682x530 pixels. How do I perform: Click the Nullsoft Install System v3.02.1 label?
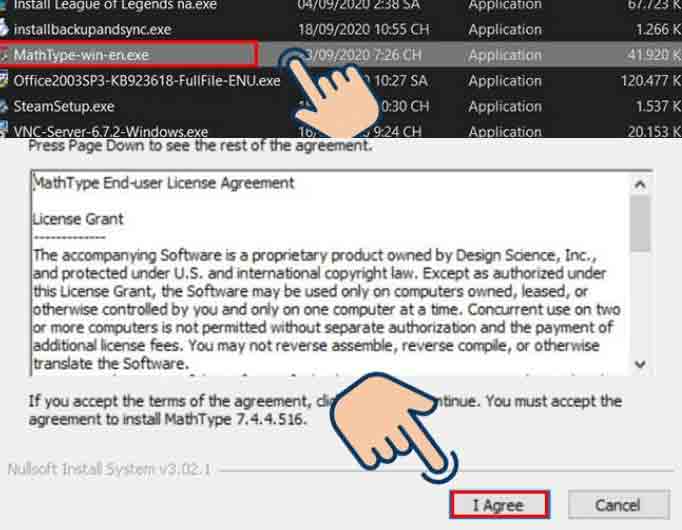tap(110, 469)
